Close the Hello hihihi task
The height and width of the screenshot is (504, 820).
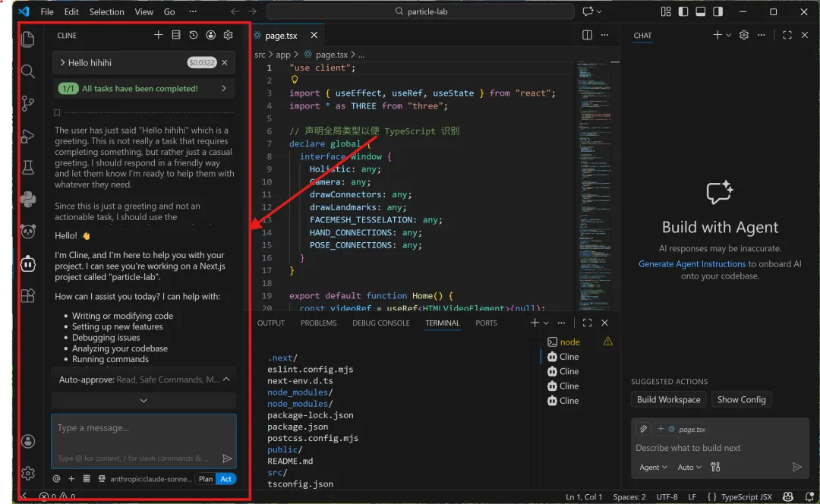225,63
